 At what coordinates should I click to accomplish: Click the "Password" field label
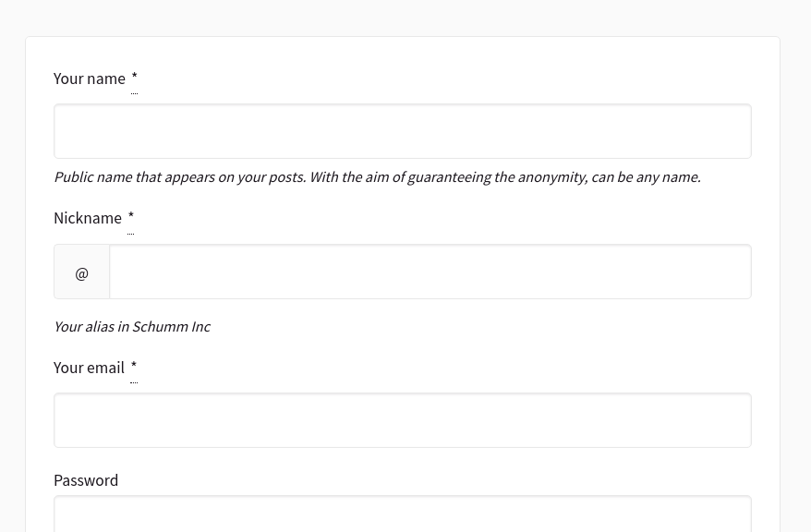point(86,480)
